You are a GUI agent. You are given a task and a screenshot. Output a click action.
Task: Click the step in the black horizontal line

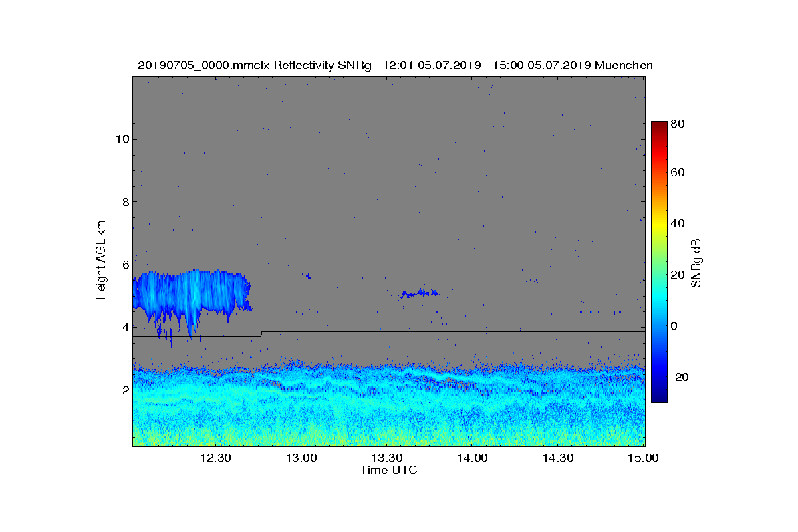tap(261, 334)
